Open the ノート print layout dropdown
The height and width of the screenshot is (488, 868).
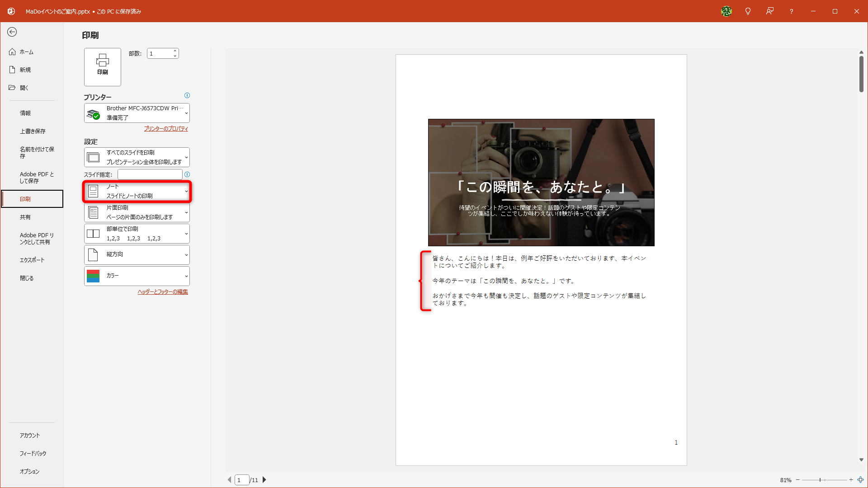pyautogui.click(x=137, y=191)
